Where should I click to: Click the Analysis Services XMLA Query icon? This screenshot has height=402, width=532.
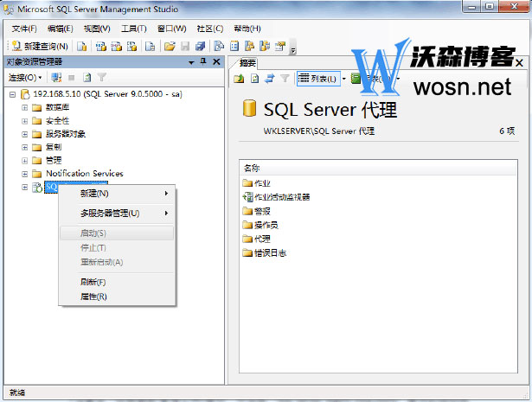[131, 46]
